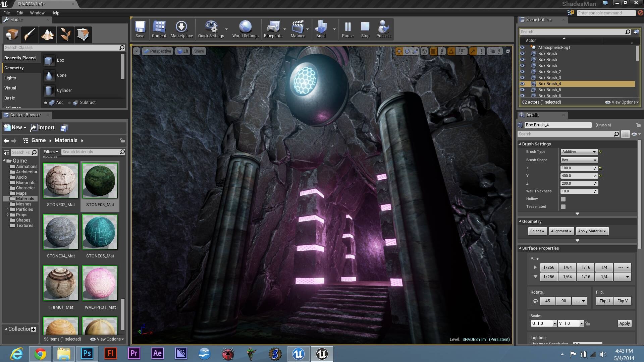Switch to the Modes tab
This screenshot has height=362, width=644.
click(x=16, y=20)
